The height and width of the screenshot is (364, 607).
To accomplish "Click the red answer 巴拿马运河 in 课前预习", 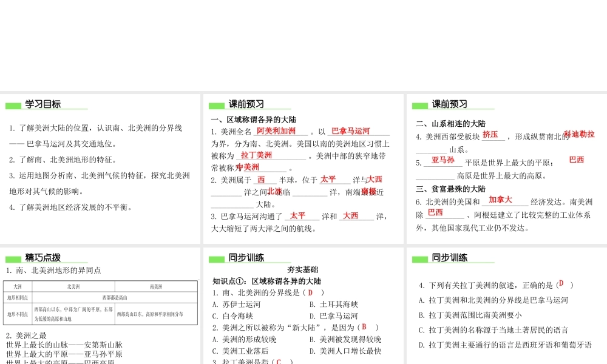I will [351, 131].
